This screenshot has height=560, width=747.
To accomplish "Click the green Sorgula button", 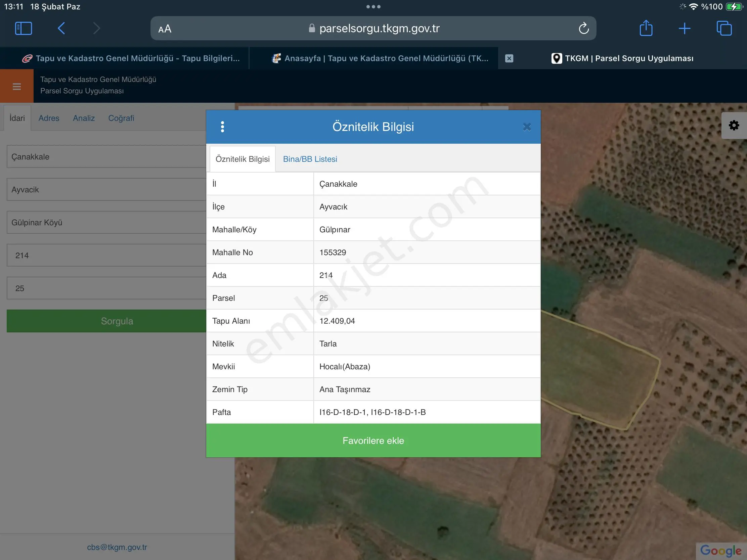I will point(106,321).
